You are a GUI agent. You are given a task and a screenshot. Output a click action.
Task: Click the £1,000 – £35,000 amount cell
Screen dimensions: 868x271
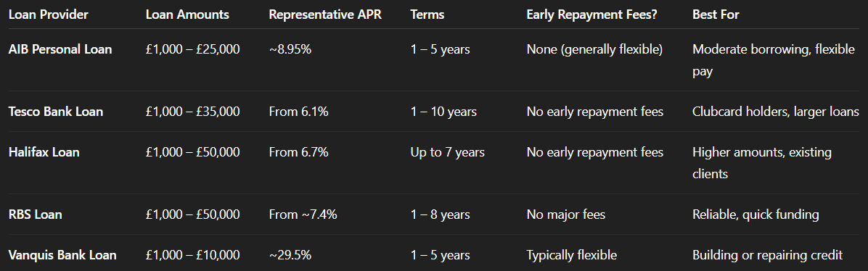[x=192, y=112]
